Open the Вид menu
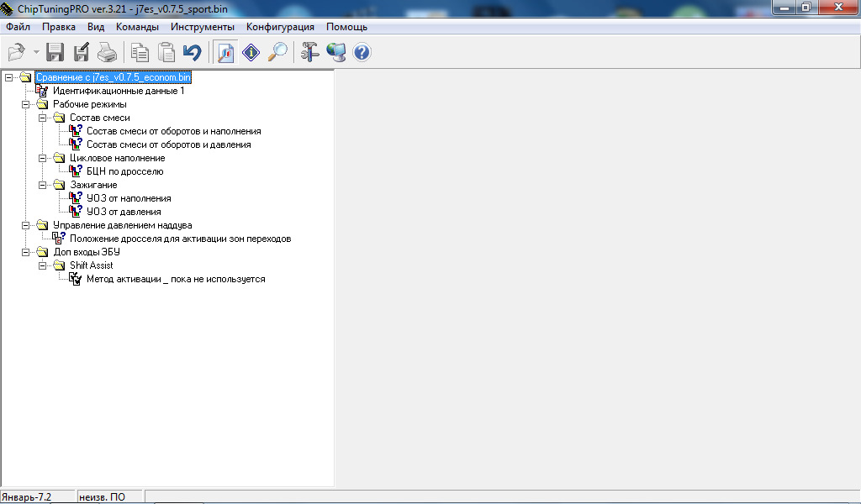 pos(96,27)
